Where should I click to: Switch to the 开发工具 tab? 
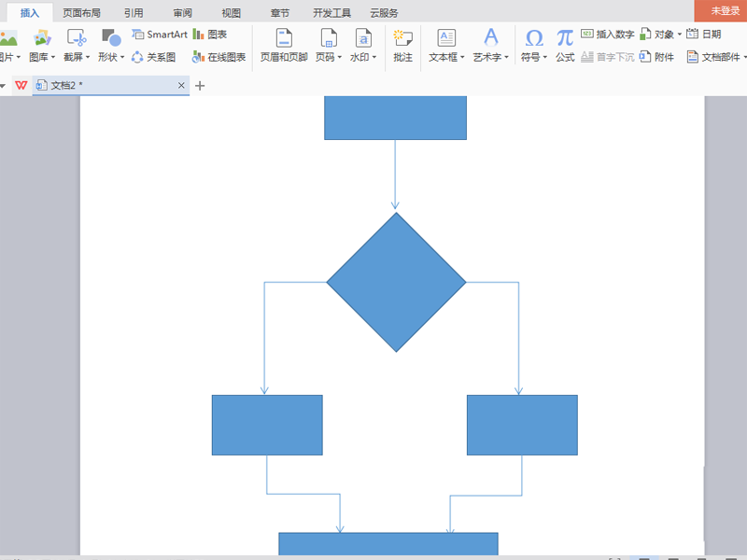pos(331,13)
